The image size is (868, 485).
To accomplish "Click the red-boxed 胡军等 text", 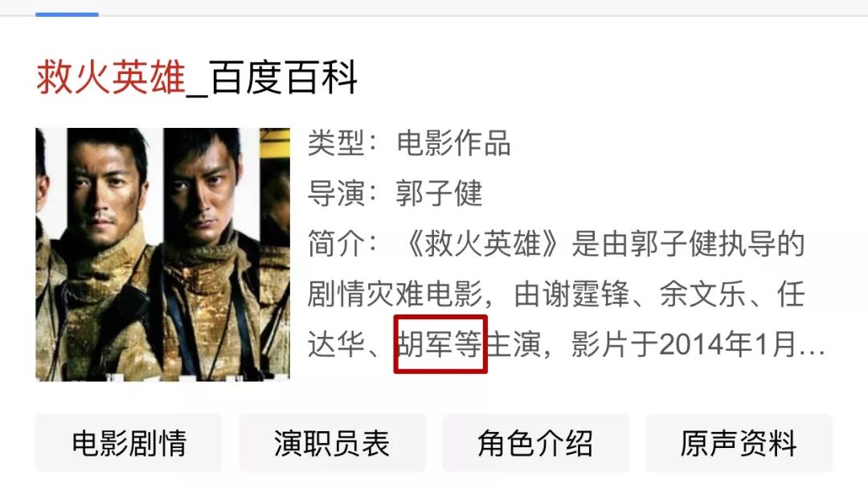I will tap(440, 344).
